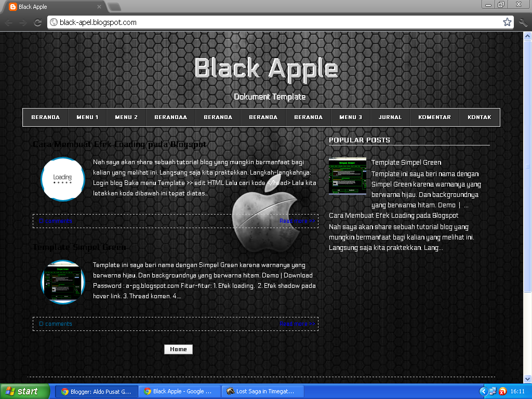The image size is (532, 399).
Task: Open MENU 2 in navigation bar
Action: point(126,117)
